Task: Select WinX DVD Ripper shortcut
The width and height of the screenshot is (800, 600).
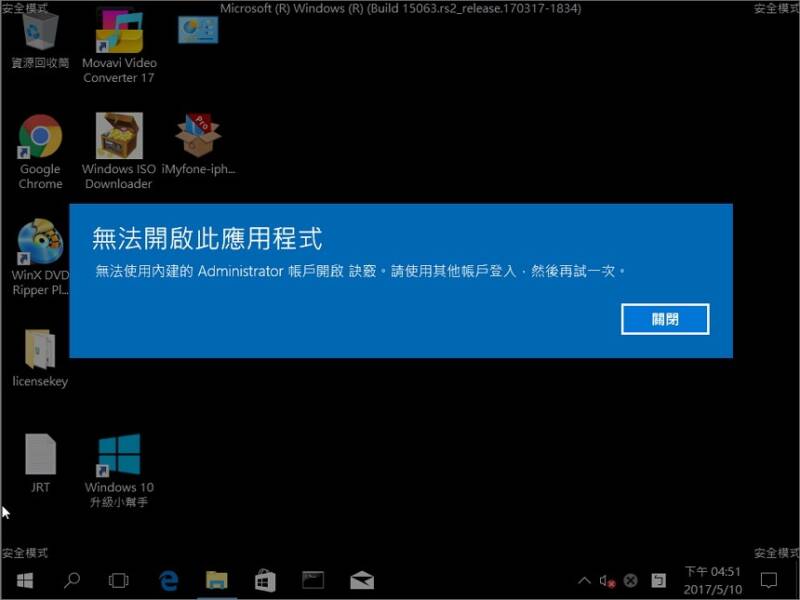Action: [x=40, y=258]
